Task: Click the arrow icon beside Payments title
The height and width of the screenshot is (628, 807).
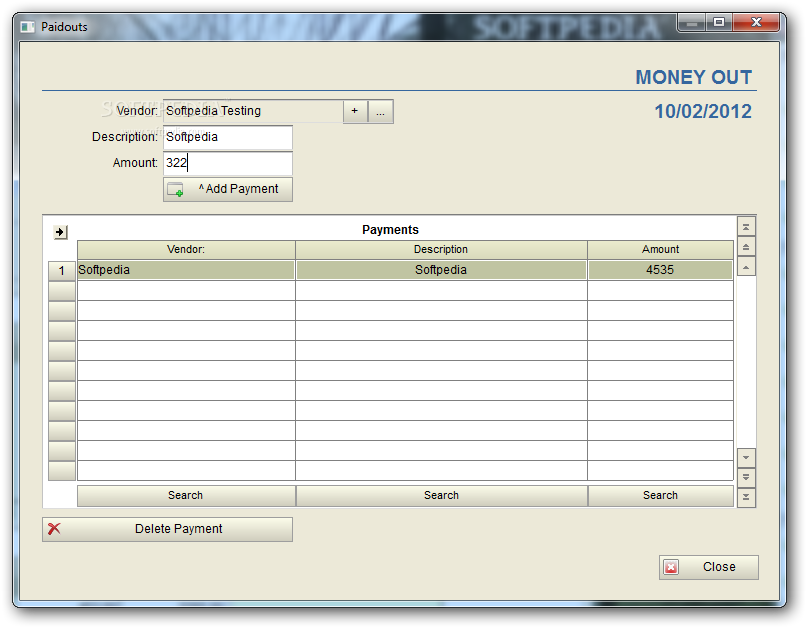Action: (60, 232)
